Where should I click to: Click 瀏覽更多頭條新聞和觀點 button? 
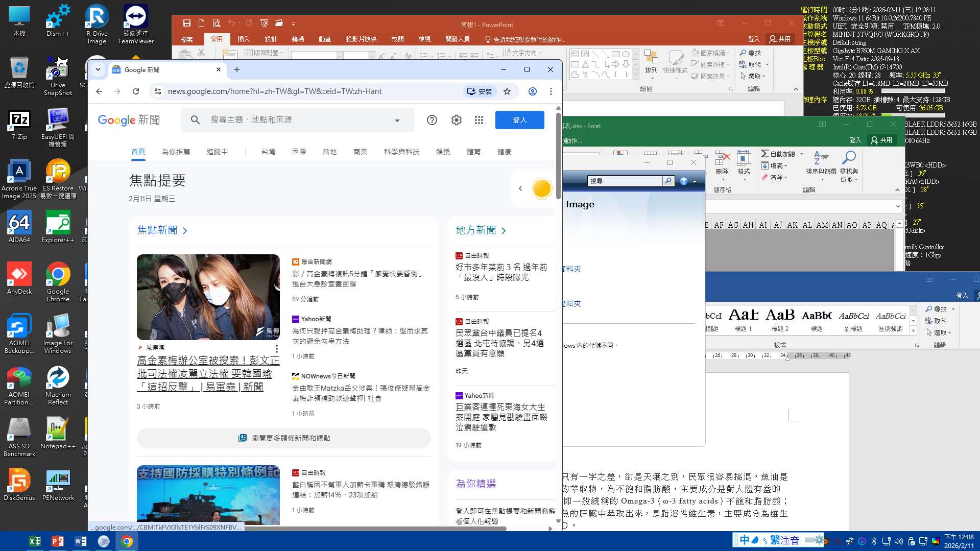point(284,438)
